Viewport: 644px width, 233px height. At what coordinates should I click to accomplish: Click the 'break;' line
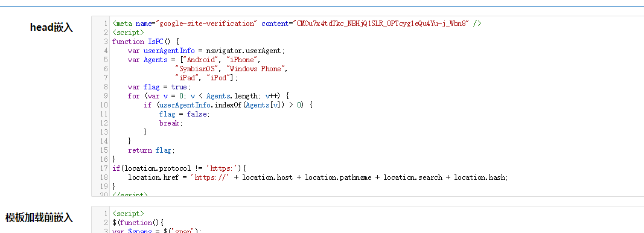click(x=170, y=123)
